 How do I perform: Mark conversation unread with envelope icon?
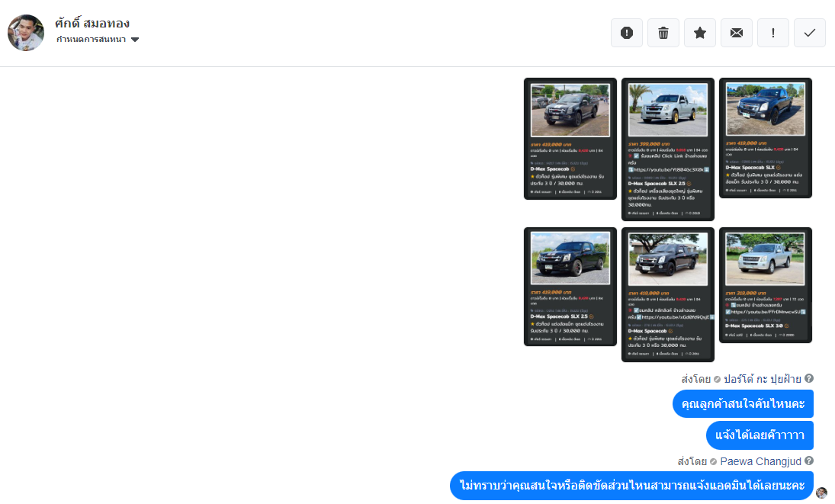[x=737, y=33]
